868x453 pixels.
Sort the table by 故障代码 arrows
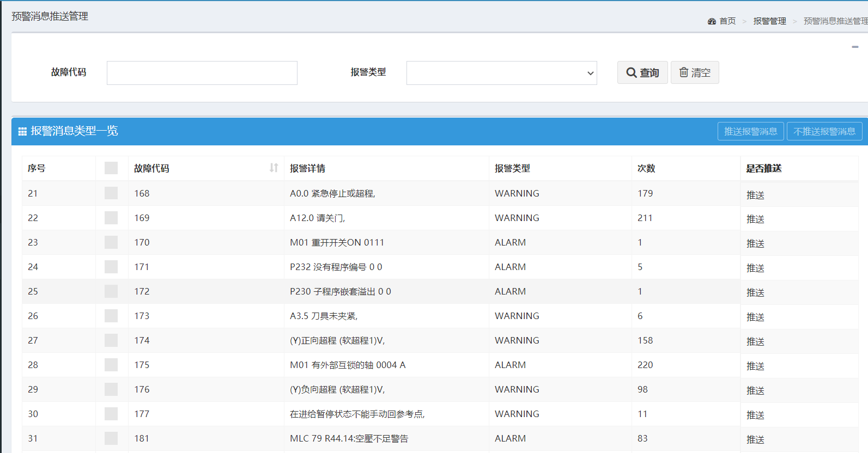tap(274, 168)
